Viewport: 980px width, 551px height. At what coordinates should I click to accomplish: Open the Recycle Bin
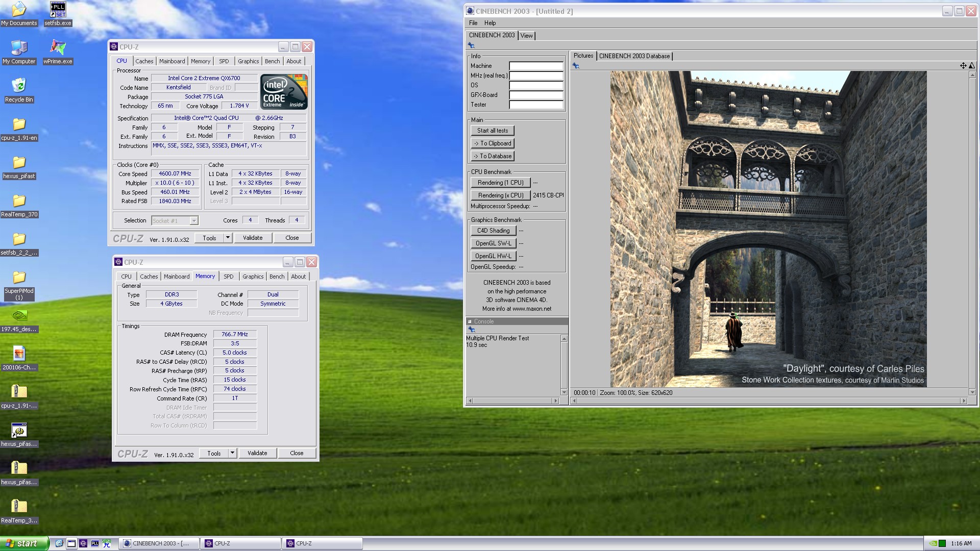(19, 90)
